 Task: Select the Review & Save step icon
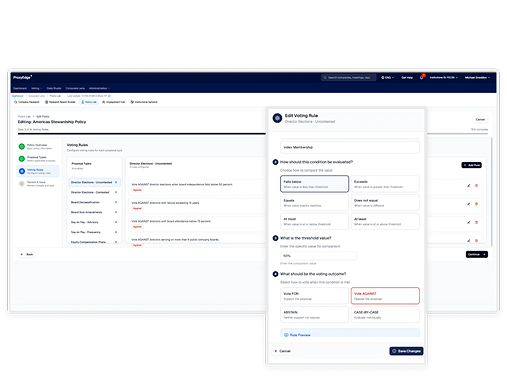(22, 184)
